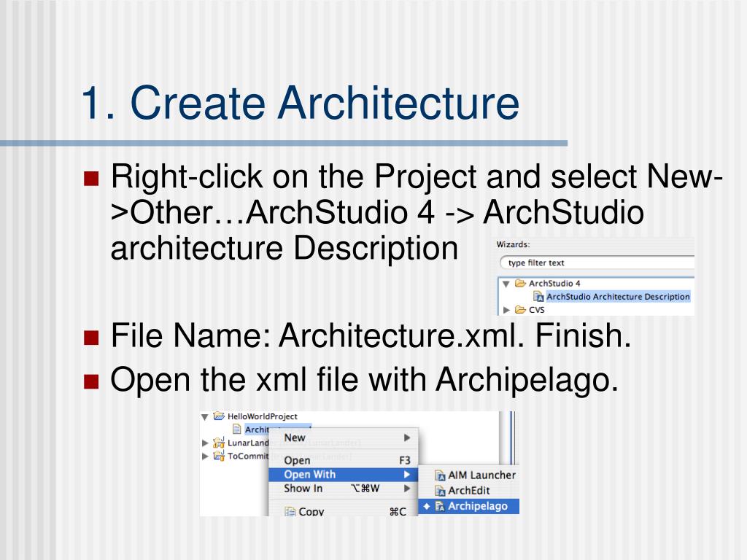747x560 pixels.
Task: Click the Show In submenu arrow
Action: pyautogui.click(x=407, y=488)
